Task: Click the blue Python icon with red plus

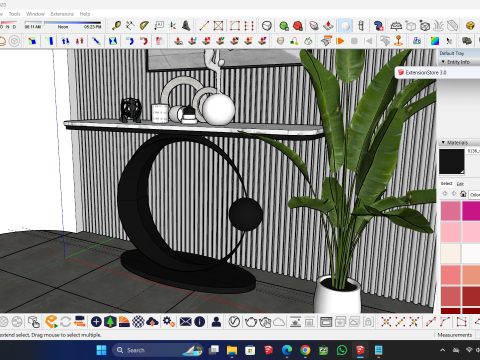Action: [x=378, y=26]
